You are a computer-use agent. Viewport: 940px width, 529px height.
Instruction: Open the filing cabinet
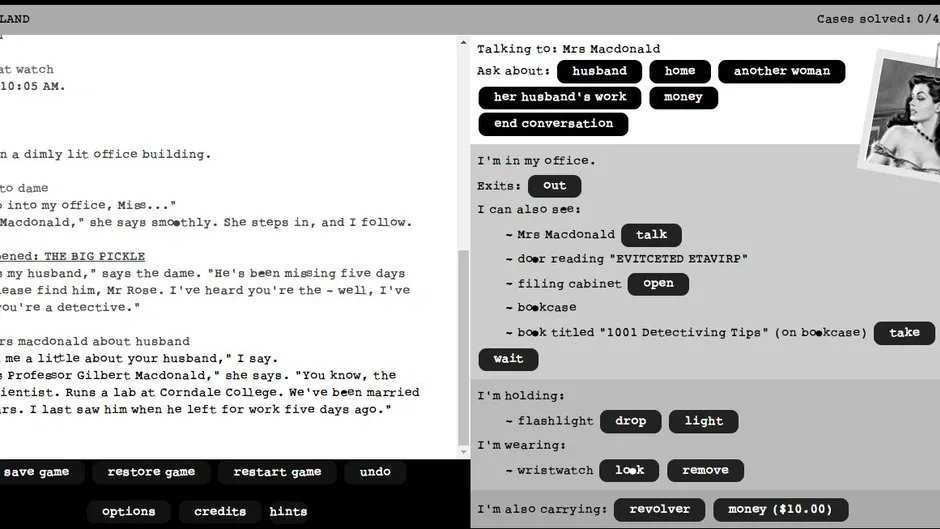tap(658, 284)
